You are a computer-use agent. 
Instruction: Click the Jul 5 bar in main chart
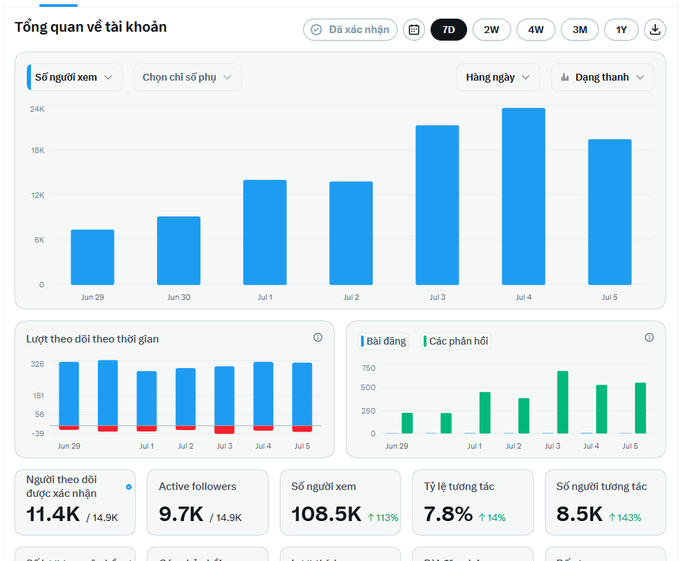point(610,212)
